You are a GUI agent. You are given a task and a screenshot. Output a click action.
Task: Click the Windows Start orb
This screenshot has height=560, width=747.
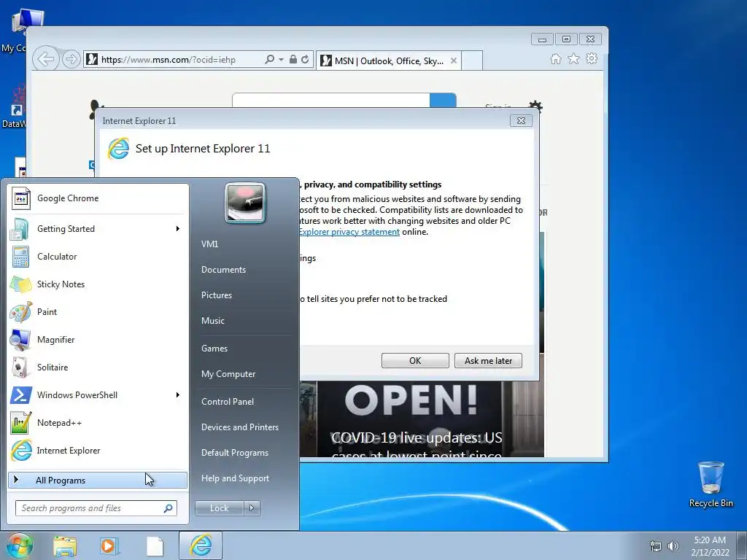click(18, 546)
